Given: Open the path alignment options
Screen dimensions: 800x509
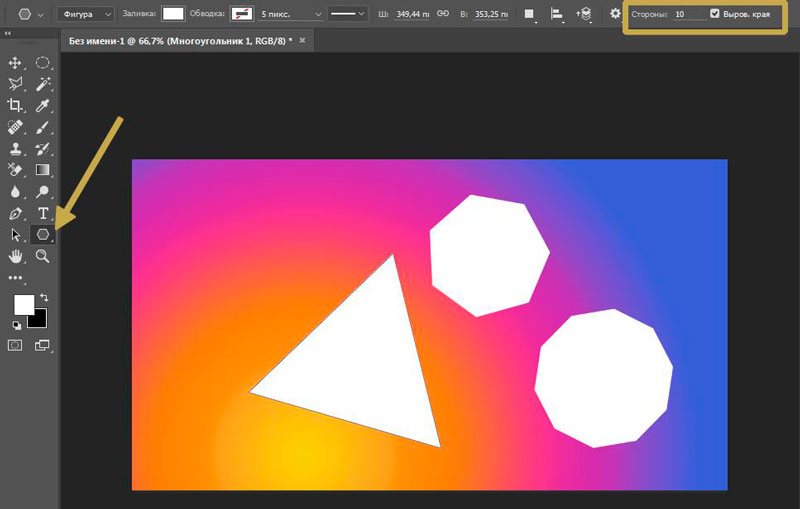Looking at the screenshot, I should point(556,14).
